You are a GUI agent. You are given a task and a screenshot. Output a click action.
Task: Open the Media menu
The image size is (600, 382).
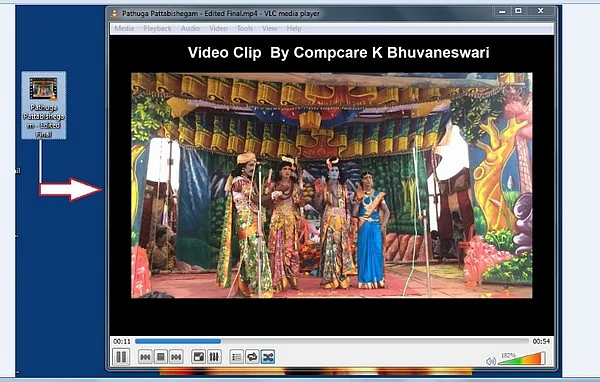[x=124, y=28]
